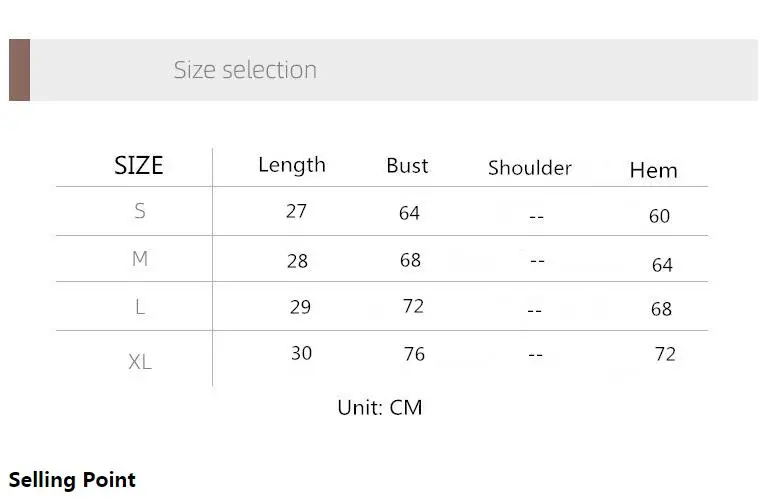Choose the M size row label
Viewport: 778px width, 502px height.
point(140,259)
